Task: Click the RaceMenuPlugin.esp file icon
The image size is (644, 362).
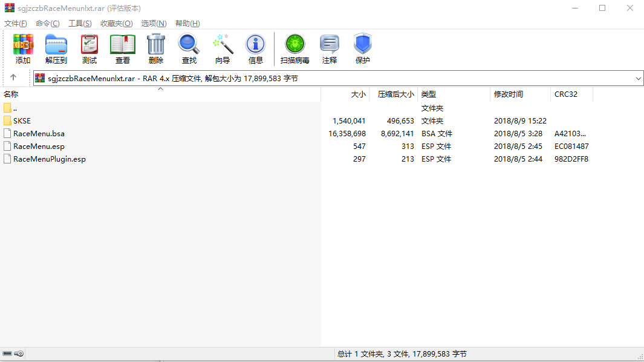Action: click(7, 159)
